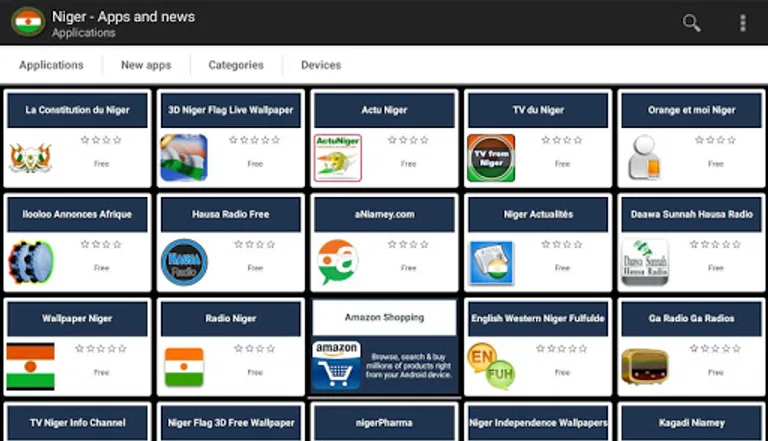The image size is (768, 441).
Task: Click the Amazon ad description text
Action: (x=408, y=366)
